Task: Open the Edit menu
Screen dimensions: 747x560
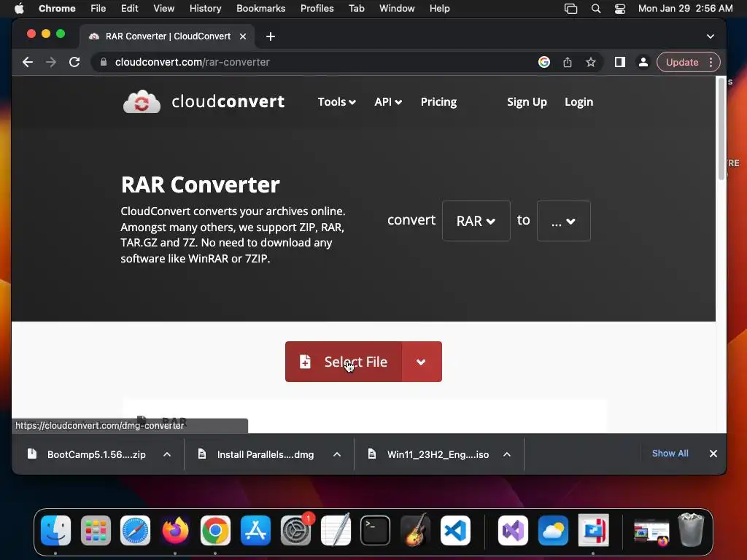Action: click(129, 9)
